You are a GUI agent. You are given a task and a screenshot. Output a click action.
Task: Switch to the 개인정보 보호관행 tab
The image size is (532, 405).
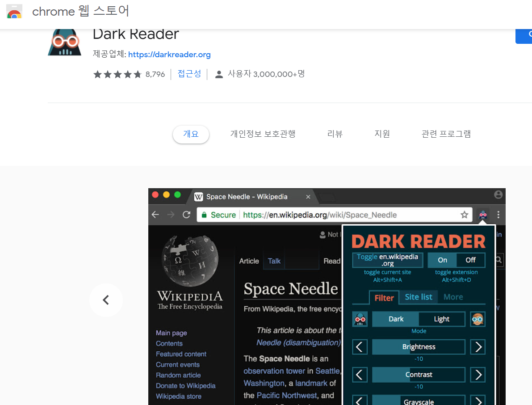pos(263,134)
